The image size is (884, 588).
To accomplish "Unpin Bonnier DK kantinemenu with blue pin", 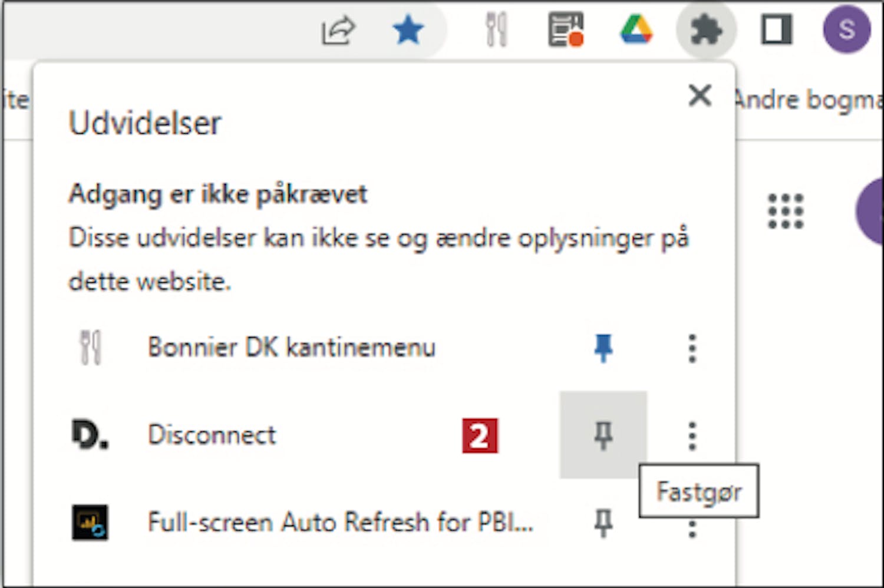I will pyautogui.click(x=603, y=348).
